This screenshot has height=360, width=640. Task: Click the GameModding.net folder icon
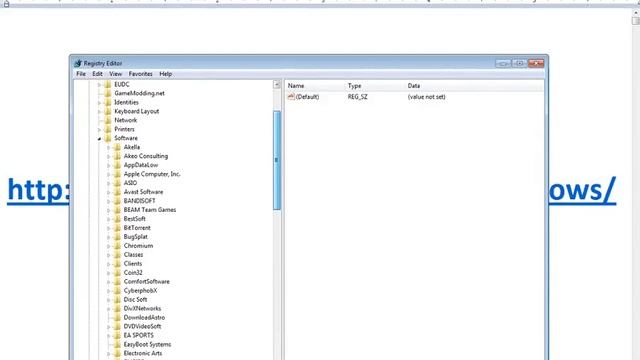108,93
